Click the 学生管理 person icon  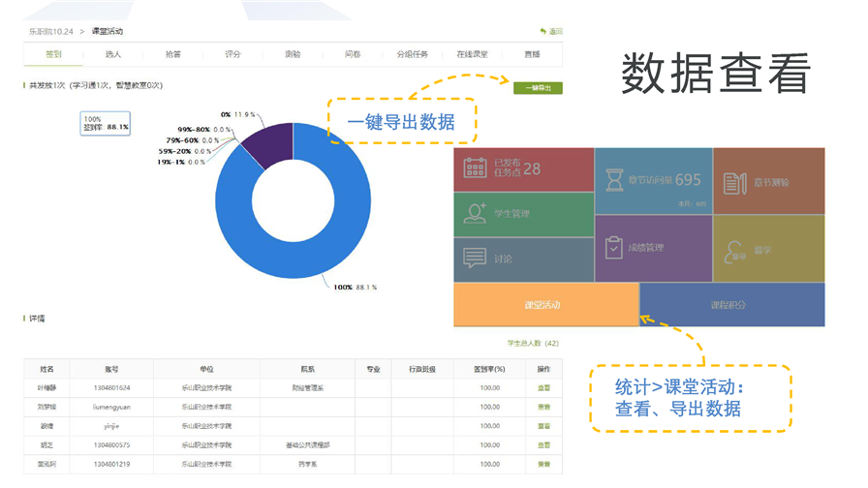[x=475, y=213]
